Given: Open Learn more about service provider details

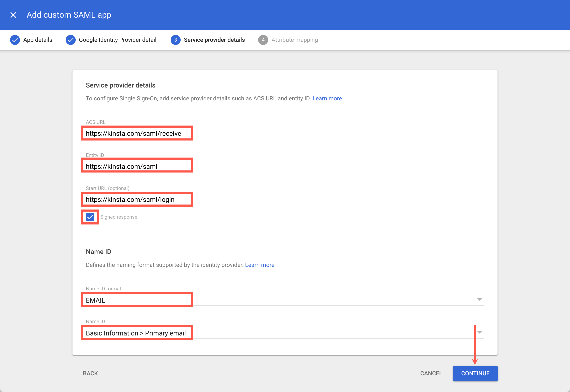Looking at the screenshot, I should 327,98.
